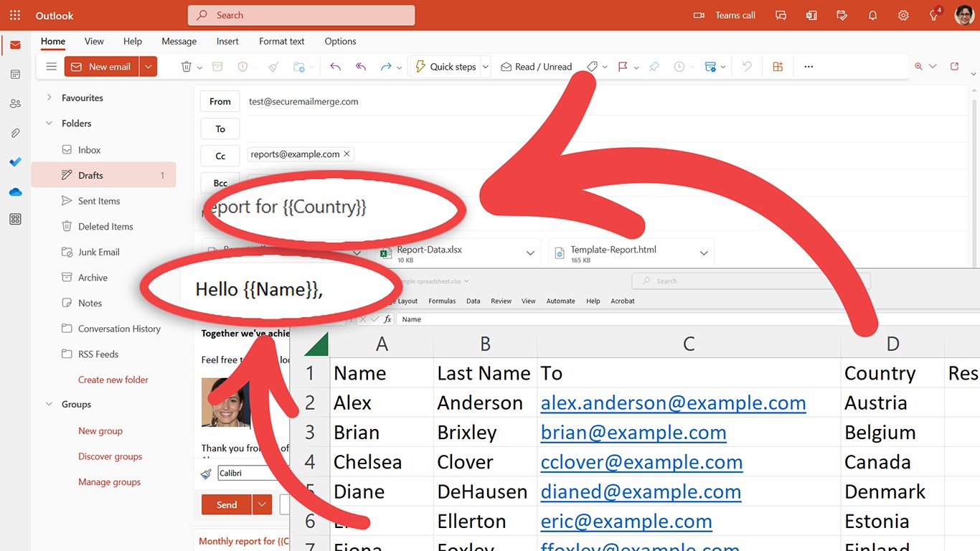Click the pop-out window icon
The image size is (980, 551).
954,67
